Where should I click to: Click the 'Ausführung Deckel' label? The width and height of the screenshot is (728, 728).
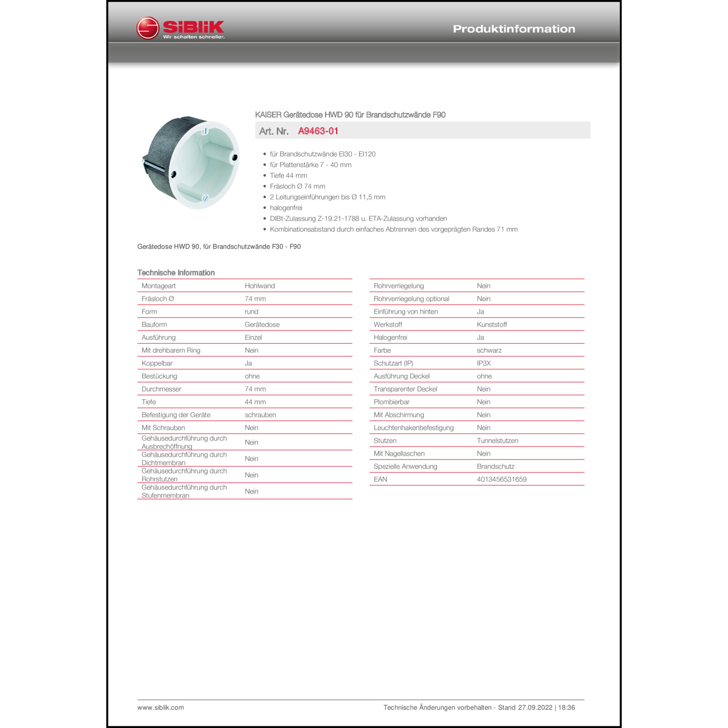click(402, 376)
